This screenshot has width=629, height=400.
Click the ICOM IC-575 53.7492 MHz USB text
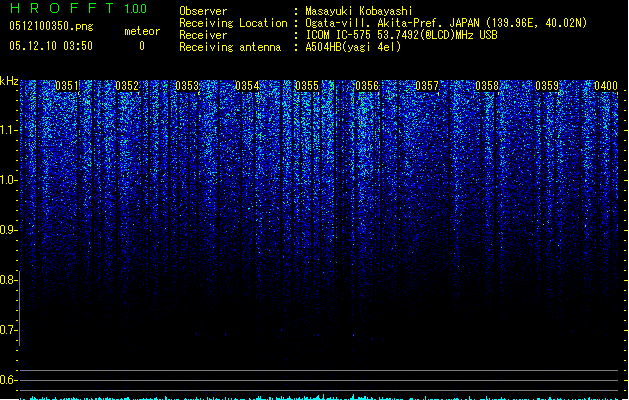pyautogui.click(x=402, y=35)
